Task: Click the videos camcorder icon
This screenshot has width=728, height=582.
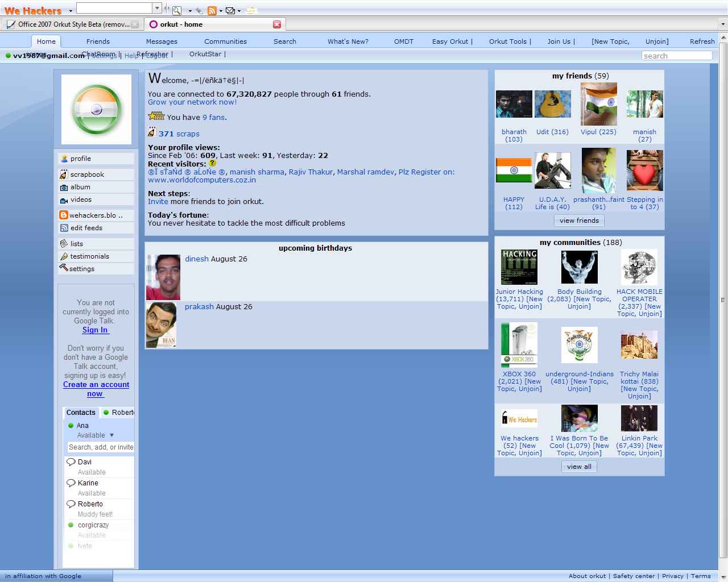Action: pos(64,199)
